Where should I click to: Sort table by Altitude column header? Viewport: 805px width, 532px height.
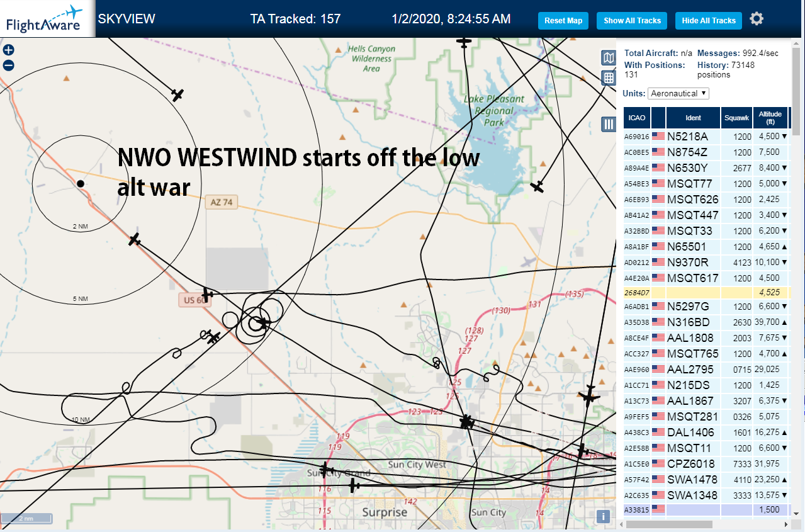pos(770,118)
